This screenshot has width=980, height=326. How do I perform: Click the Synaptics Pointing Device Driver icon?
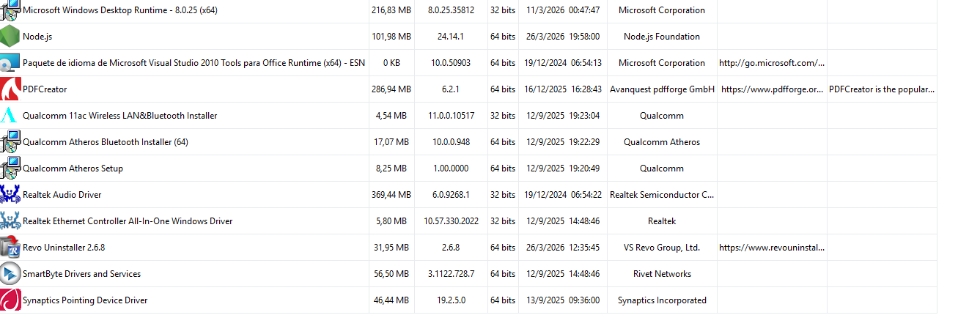point(10,300)
